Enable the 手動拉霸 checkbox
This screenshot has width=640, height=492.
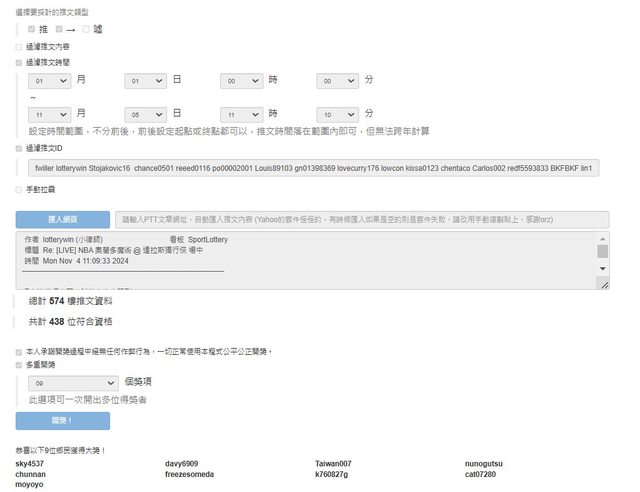click(x=19, y=189)
